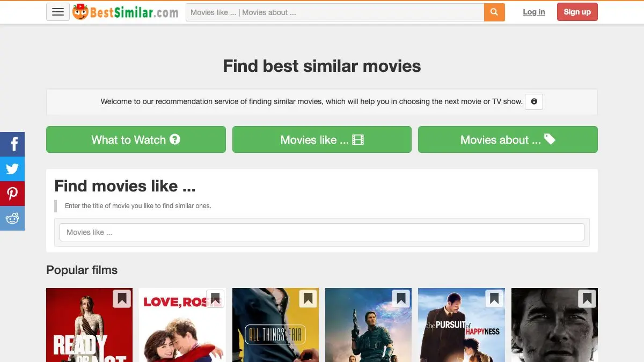This screenshot has width=644, height=362.
Task: Click the BestSimilar.com logo
Action: click(126, 12)
